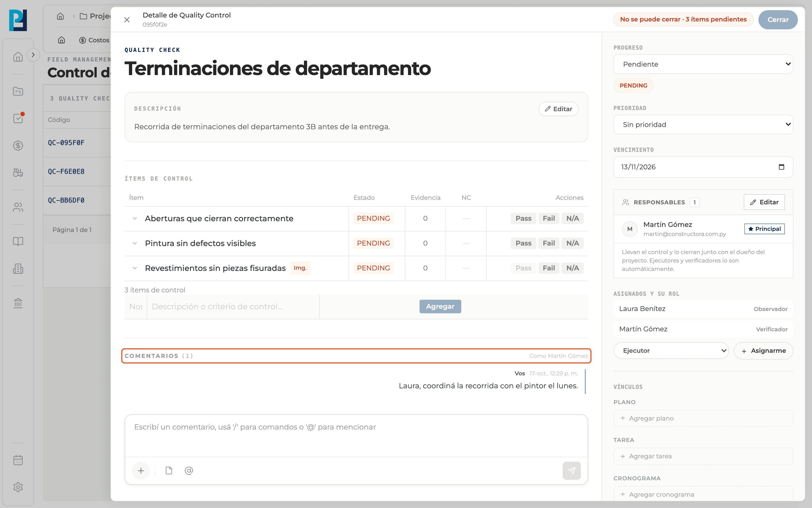Open the Progreso dropdown showing Pendiente
The height and width of the screenshot is (508, 812).
(x=703, y=64)
